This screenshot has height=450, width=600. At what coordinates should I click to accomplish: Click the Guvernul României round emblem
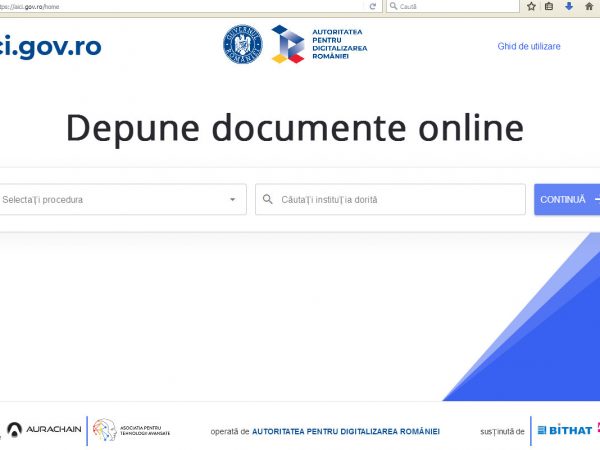[x=242, y=45]
